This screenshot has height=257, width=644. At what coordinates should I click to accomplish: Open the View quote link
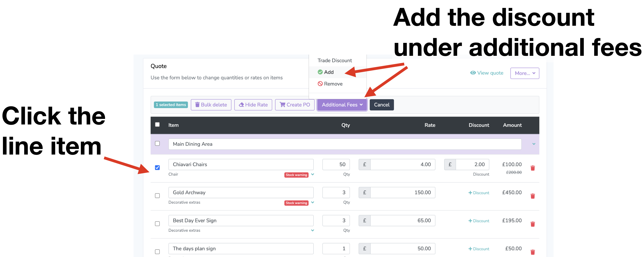pos(486,73)
